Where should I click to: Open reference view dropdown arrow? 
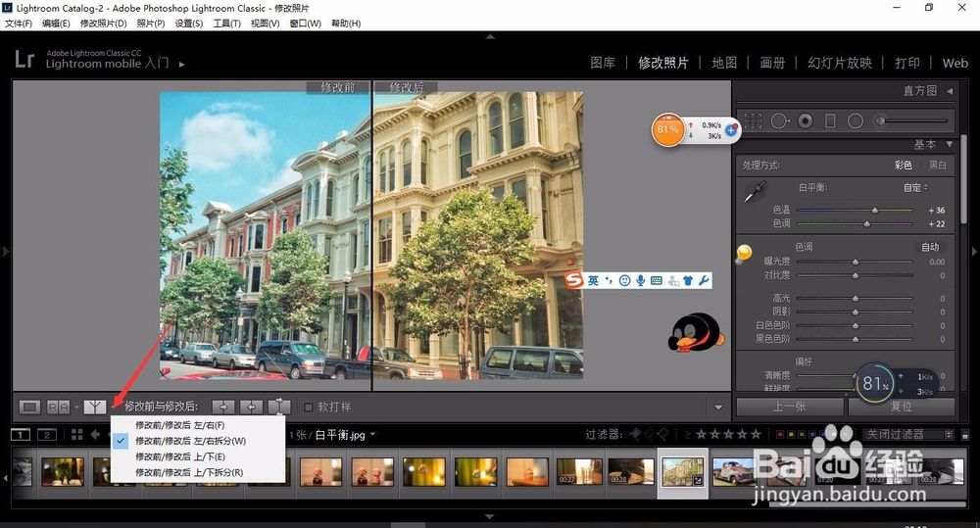click(x=76, y=408)
